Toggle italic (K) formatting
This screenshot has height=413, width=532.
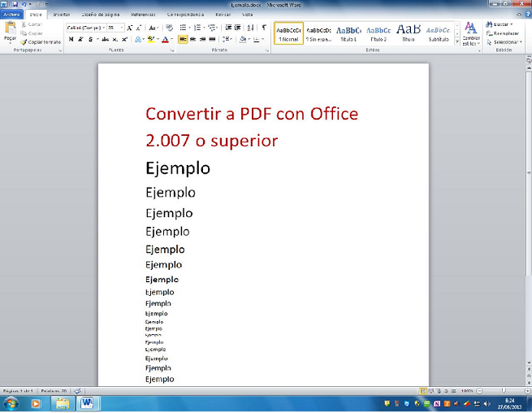coord(80,39)
